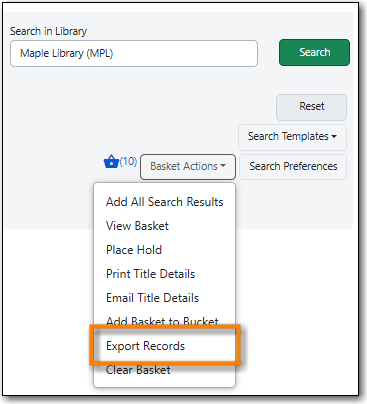The height and width of the screenshot is (404, 367).
Task: Select Print Title Details
Action: 165,274
